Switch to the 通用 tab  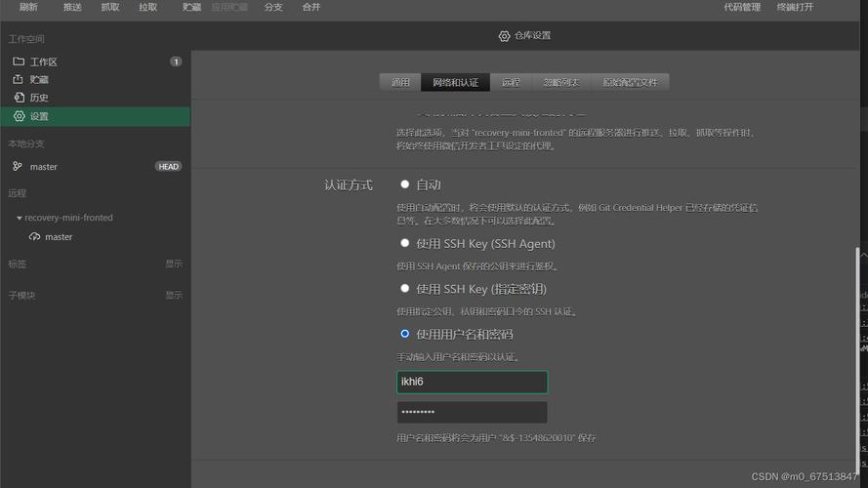[x=400, y=82]
